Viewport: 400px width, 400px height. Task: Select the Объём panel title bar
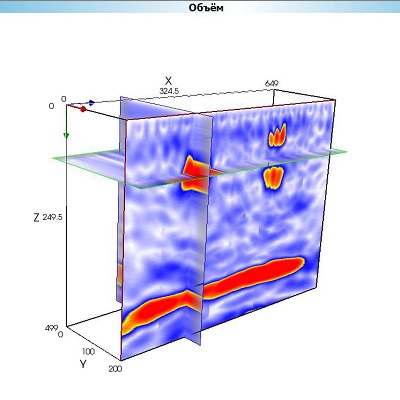[200, 7]
